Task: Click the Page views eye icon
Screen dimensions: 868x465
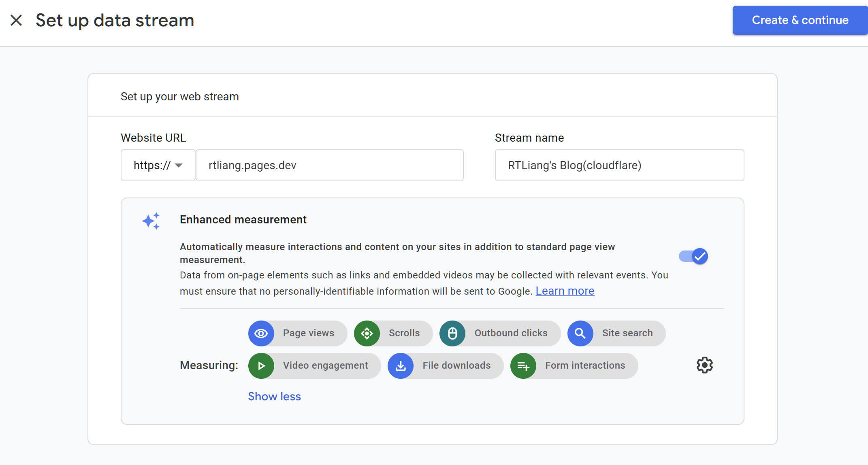Action: tap(261, 333)
